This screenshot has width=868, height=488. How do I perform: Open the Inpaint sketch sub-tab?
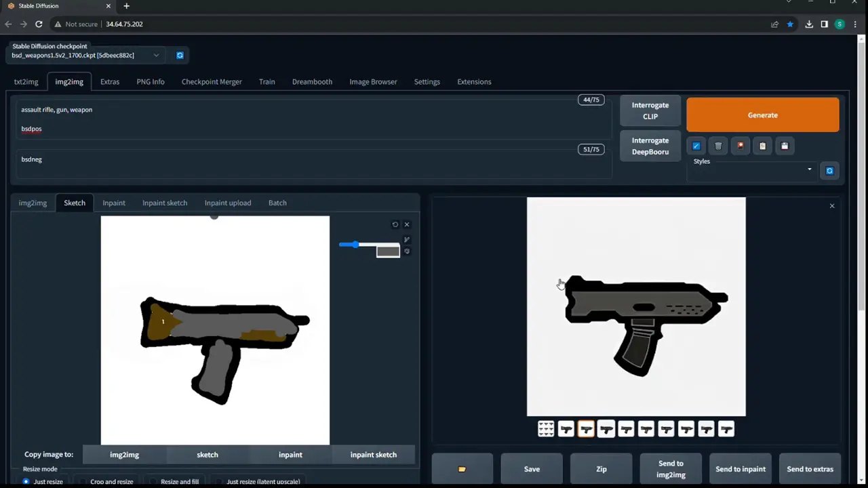click(165, 203)
